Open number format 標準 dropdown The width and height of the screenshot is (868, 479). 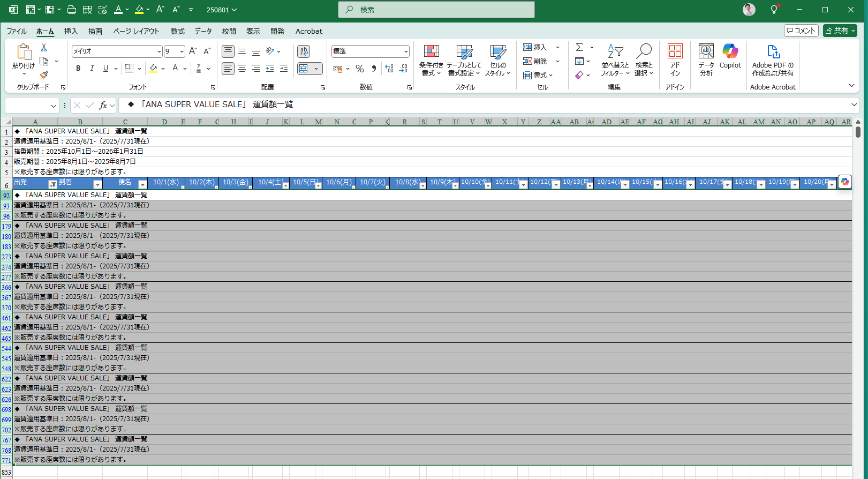pos(406,51)
